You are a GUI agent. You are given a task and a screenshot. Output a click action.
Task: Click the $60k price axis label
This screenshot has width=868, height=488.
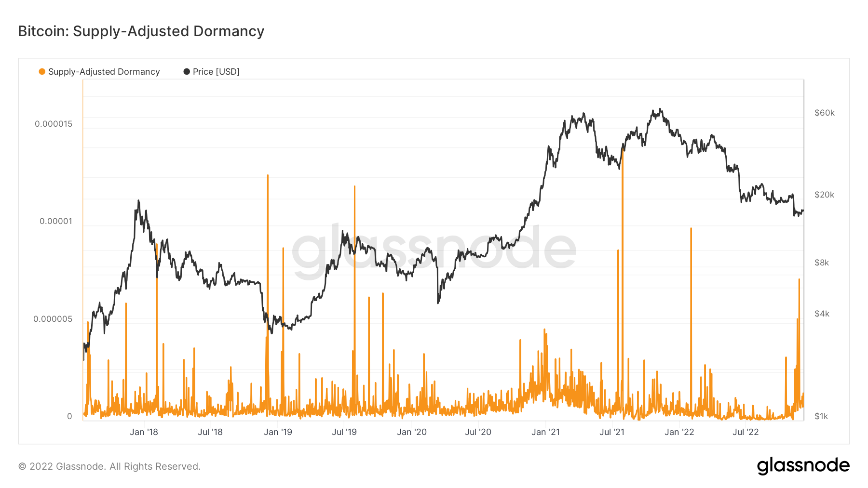(x=824, y=113)
